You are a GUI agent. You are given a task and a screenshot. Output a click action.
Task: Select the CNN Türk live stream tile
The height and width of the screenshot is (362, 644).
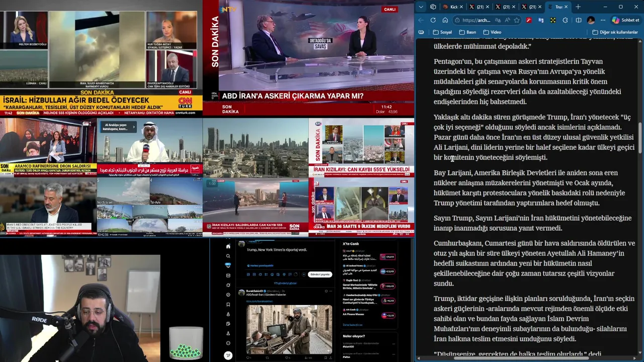101,58
